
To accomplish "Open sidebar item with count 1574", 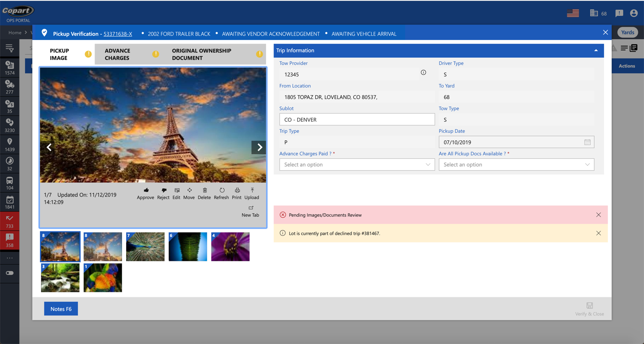I will tap(10, 68).
